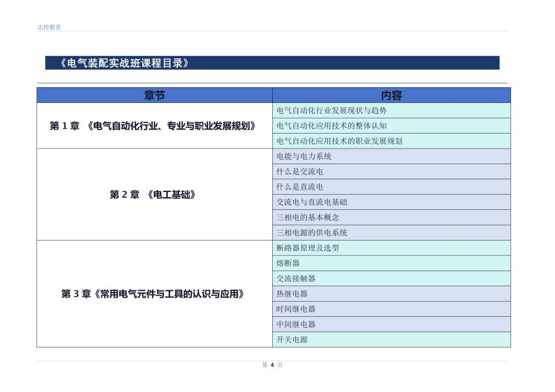Click the row 什么是直流电

click(391, 187)
